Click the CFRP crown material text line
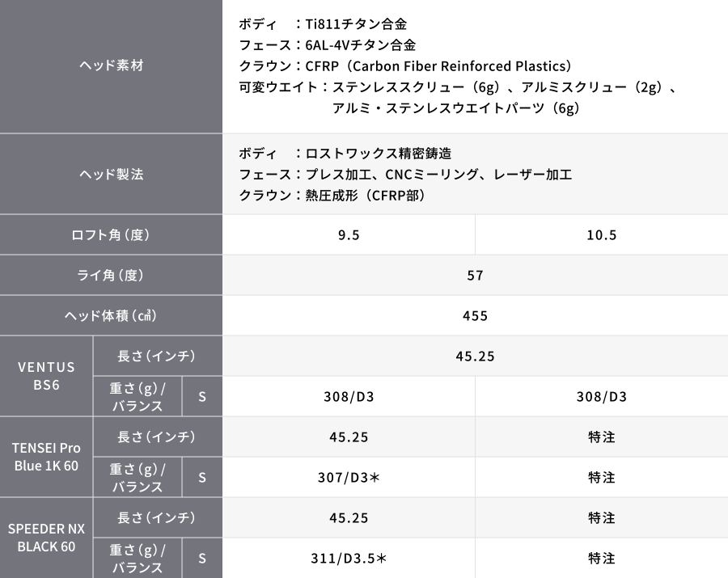This screenshot has height=578, width=728. click(406, 65)
